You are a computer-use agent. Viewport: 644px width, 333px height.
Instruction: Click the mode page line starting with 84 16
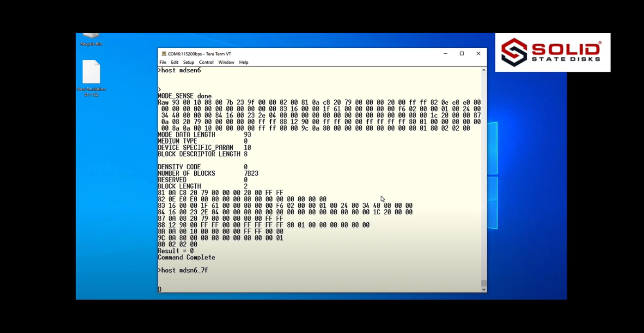click(x=285, y=212)
